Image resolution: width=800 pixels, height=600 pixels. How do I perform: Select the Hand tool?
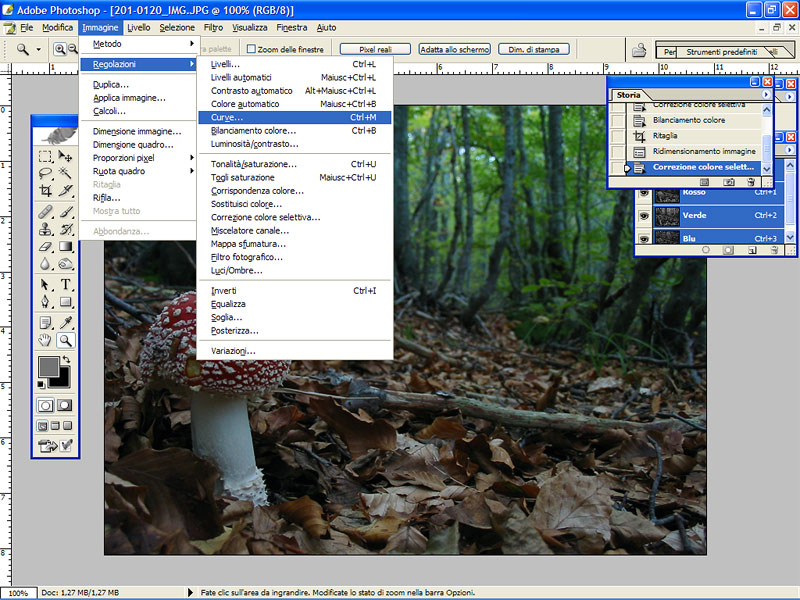(x=45, y=340)
